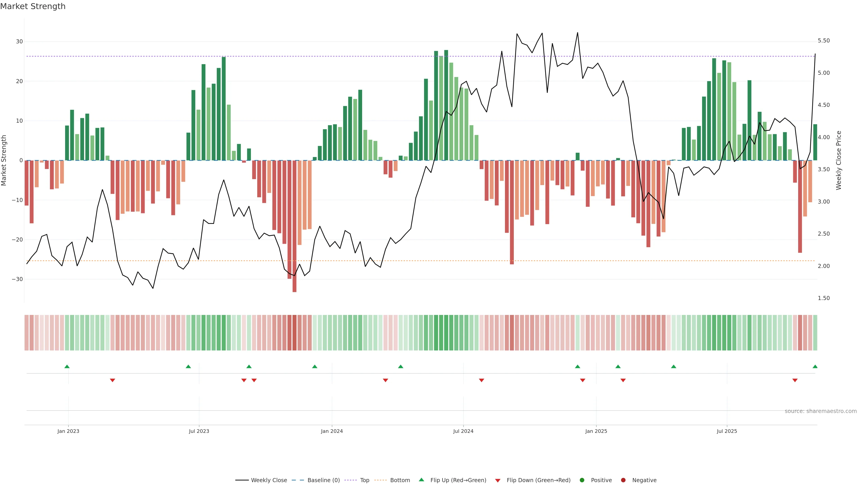Viewport: 868px width, 488px height.
Task: Click the Weekly Close Price axis title
Action: pyautogui.click(x=839, y=160)
